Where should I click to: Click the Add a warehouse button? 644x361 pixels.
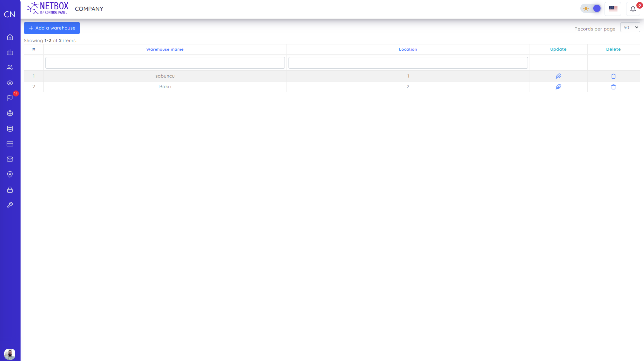click(x=52, y=28)
